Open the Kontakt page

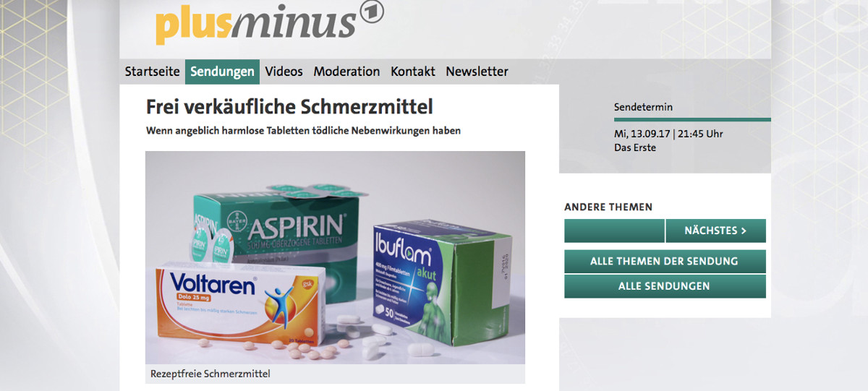(413, 72)
